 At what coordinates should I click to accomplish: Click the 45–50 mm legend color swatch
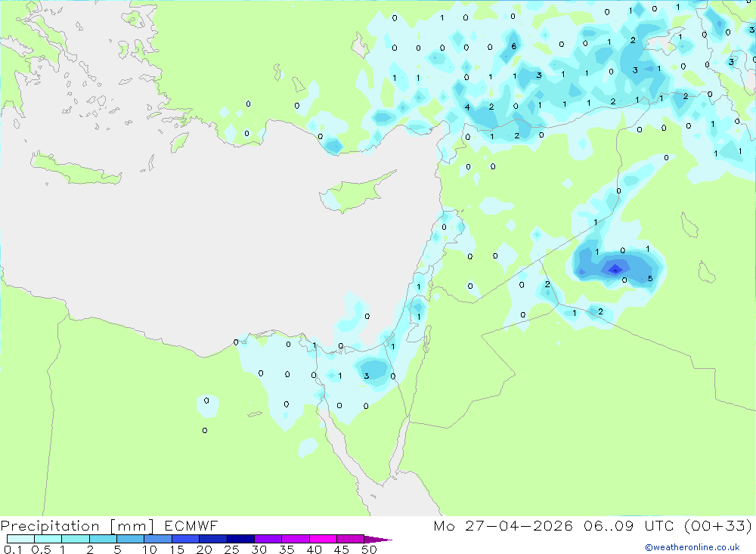(x=351, y=539)
